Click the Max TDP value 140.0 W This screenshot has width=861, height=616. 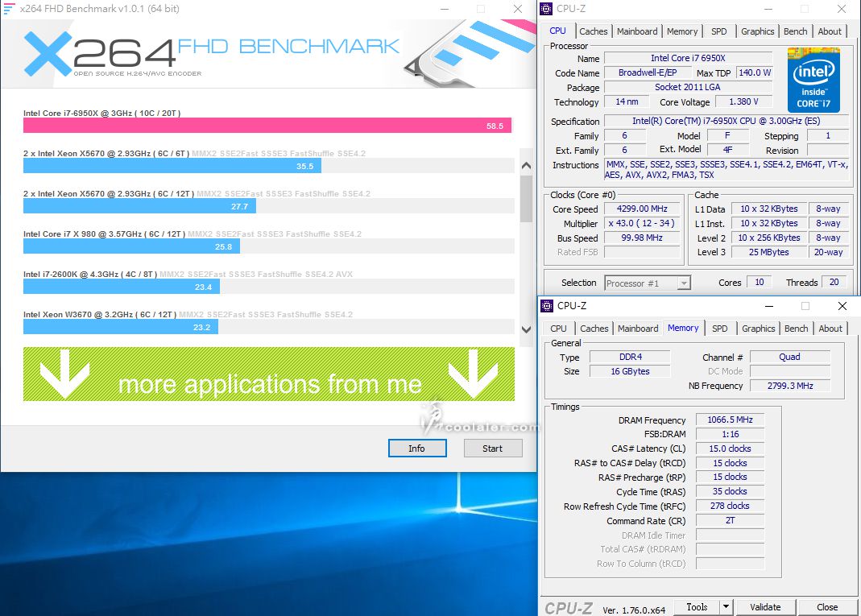(755, 72)
